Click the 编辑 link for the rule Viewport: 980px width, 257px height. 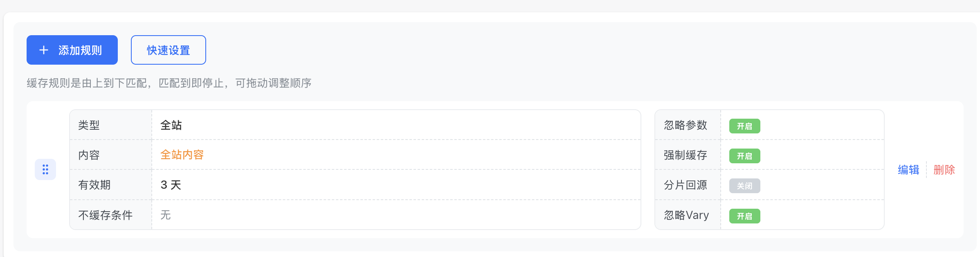908,170
